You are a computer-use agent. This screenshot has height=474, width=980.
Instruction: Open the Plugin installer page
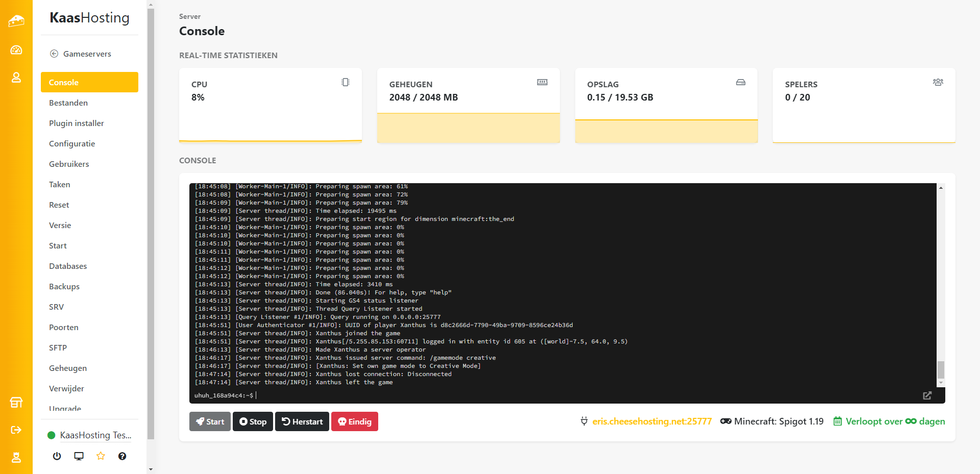coord(77,123)
